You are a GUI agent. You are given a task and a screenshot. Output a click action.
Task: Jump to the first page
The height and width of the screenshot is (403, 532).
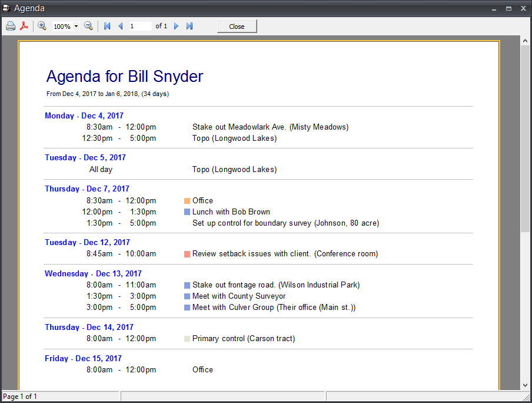click(107, 26)
